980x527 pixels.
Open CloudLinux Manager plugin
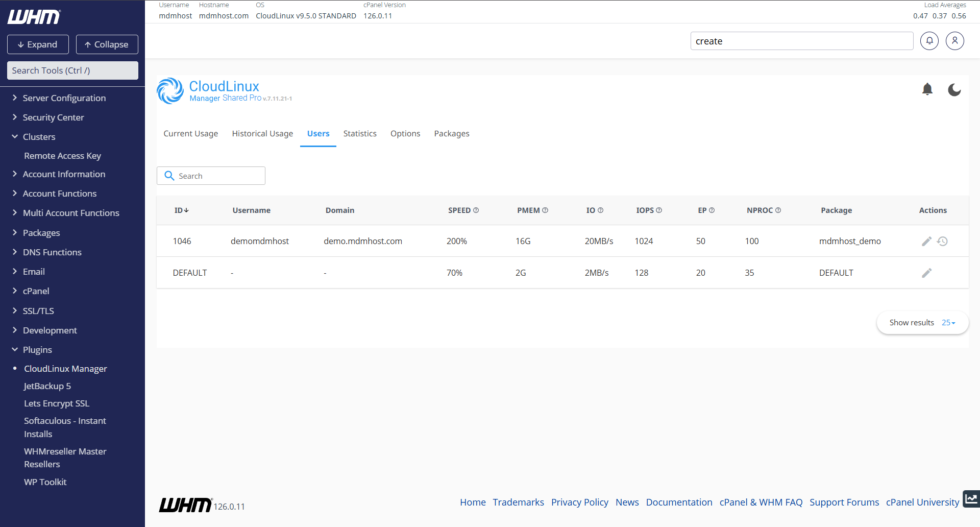click(x=65, y=369)
